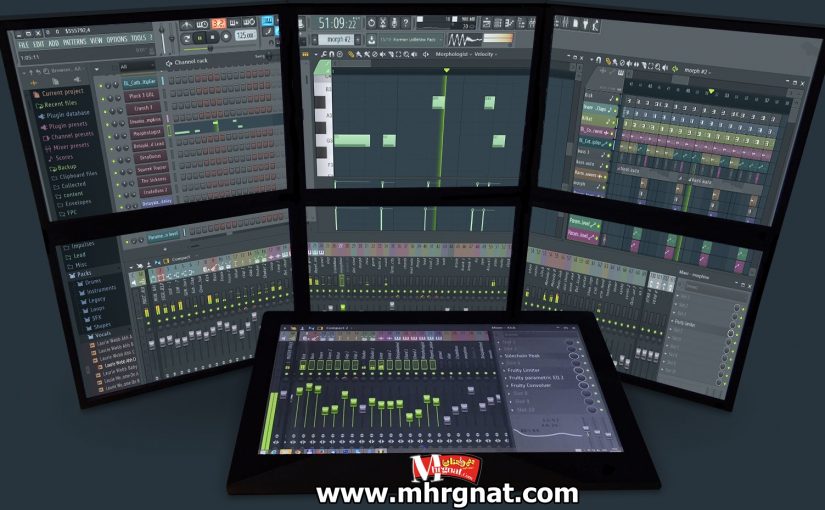Click the plus button next to morph #2

[359, 39]
